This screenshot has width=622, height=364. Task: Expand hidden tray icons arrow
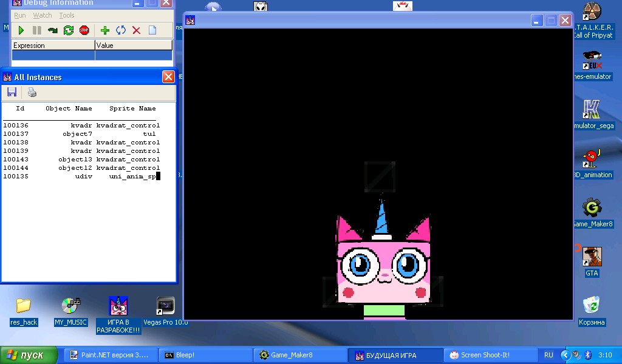point(566,355)
